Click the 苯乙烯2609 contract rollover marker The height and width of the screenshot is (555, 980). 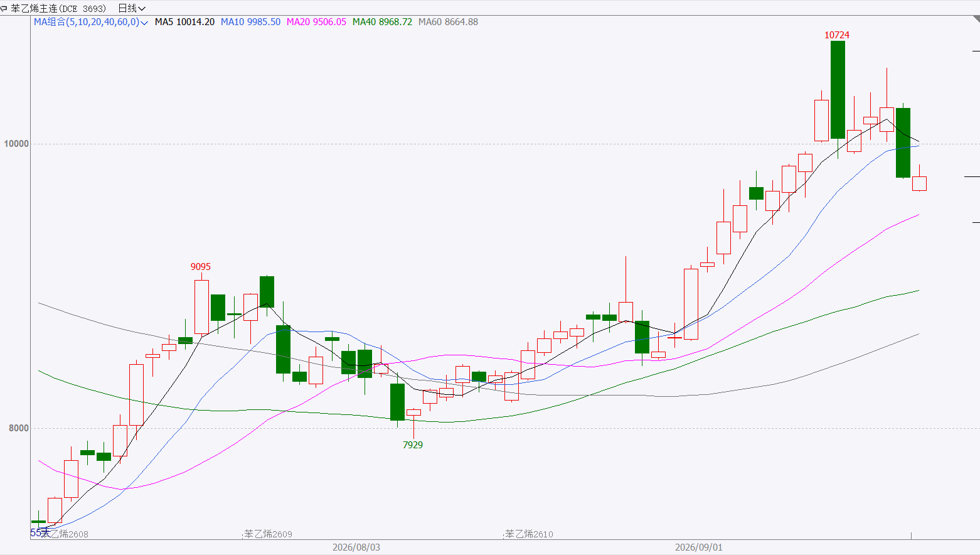pos(268,534)
